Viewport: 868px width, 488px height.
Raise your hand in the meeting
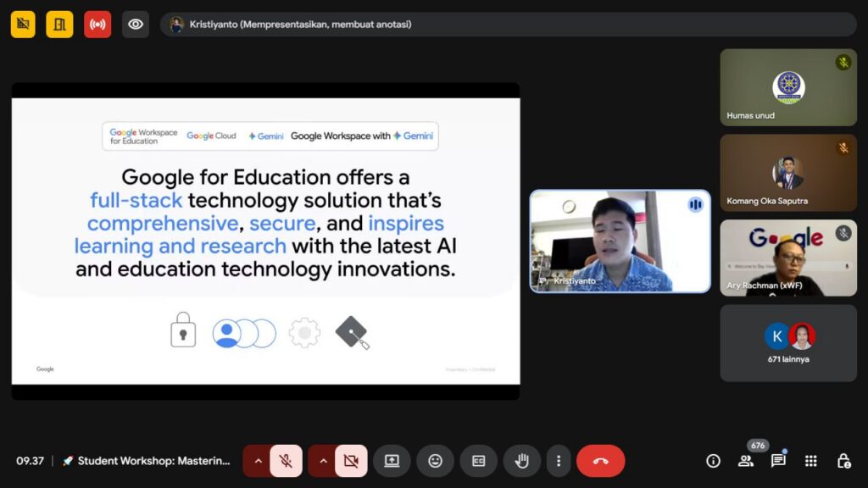522,461
